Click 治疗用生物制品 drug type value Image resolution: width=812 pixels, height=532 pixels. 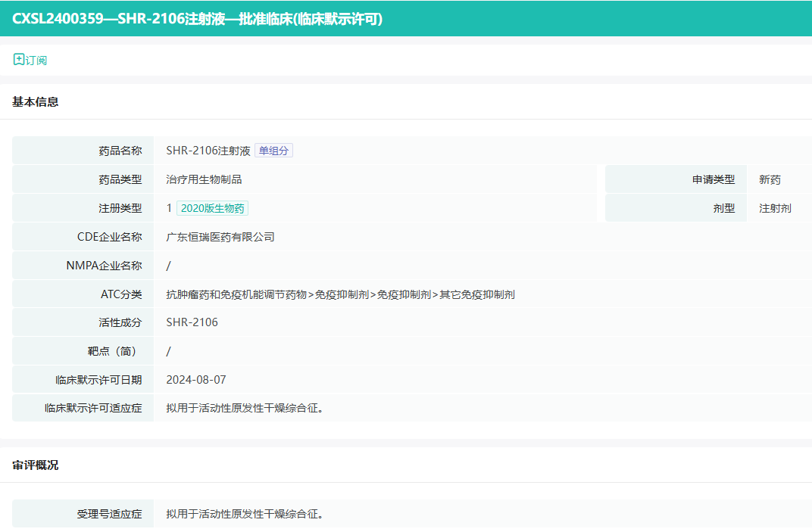click(x=204, y=179)
